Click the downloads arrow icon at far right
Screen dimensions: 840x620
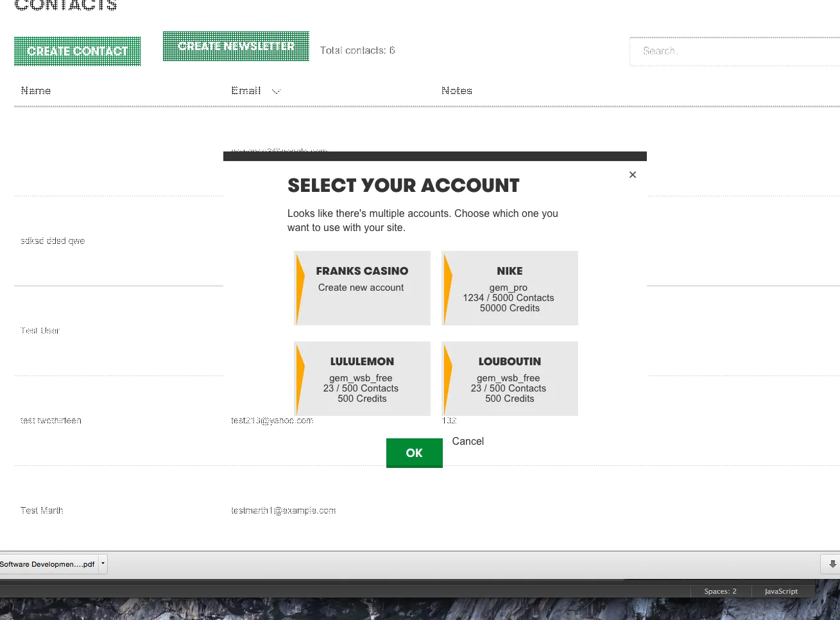point(832,564)
